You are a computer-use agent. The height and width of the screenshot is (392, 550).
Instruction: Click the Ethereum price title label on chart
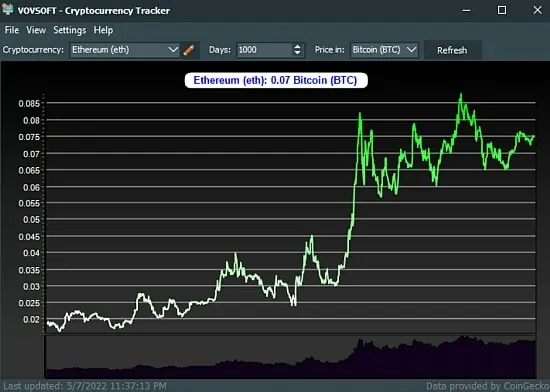tap(276, 80)
